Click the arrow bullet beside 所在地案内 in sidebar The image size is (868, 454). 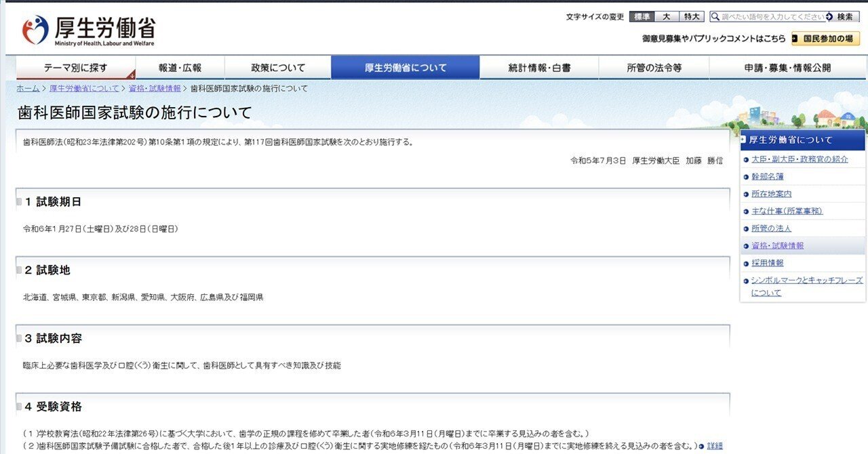(x=745, y=194)
